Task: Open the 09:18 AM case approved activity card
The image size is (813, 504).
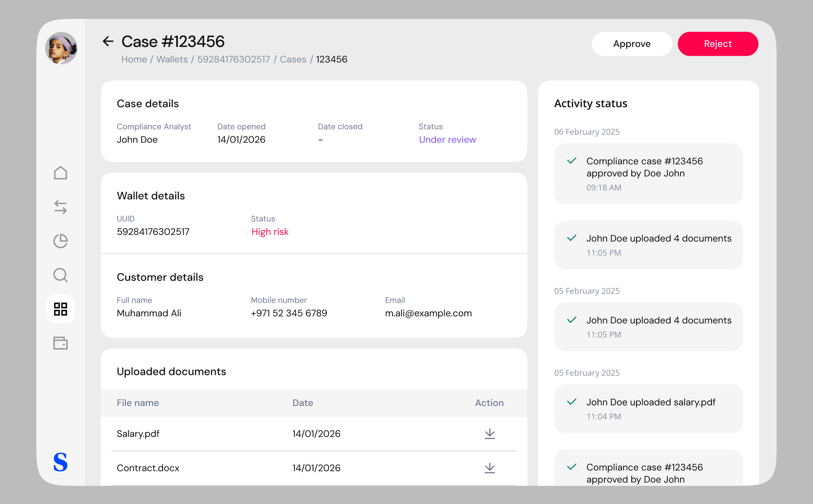Action: pyautogui.click(x=648, y=174)
